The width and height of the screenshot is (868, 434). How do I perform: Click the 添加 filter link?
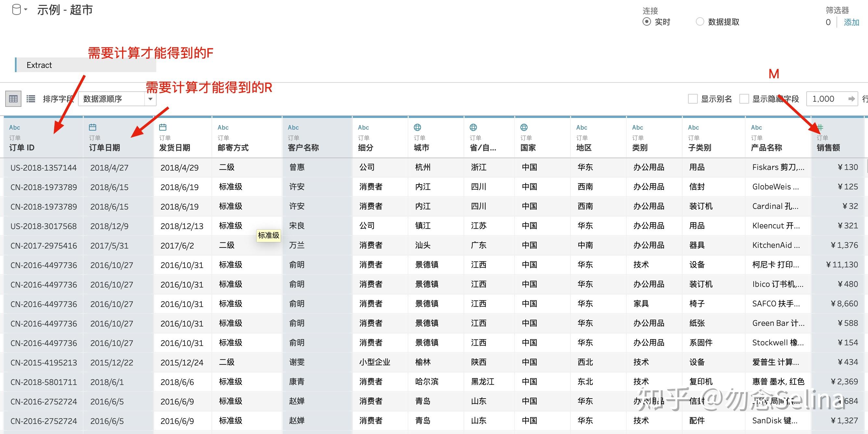coord(851,21)
